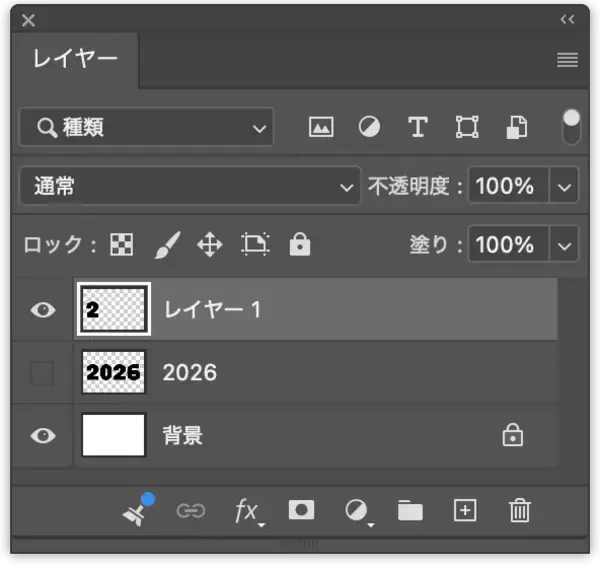Lock all padlock icon in ロック row

[x=300, y=244]
